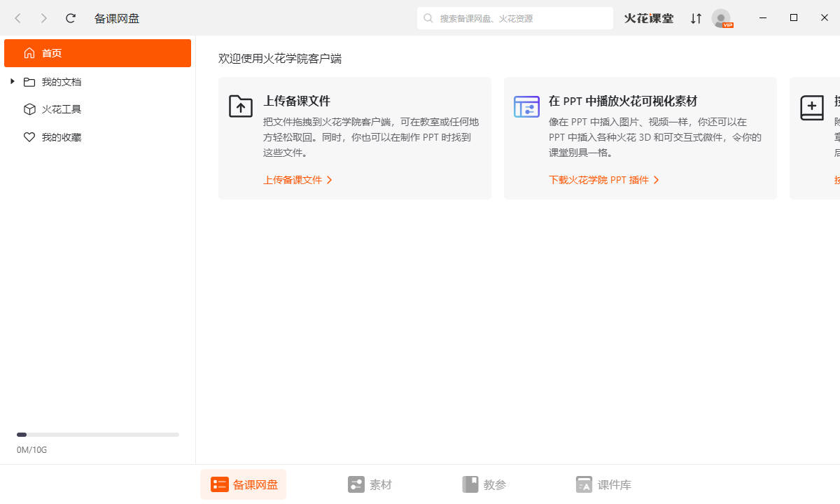Switch to the 教参 bottom tab
840x504 pixels.
pyautogui.click(x=484, y=484)
